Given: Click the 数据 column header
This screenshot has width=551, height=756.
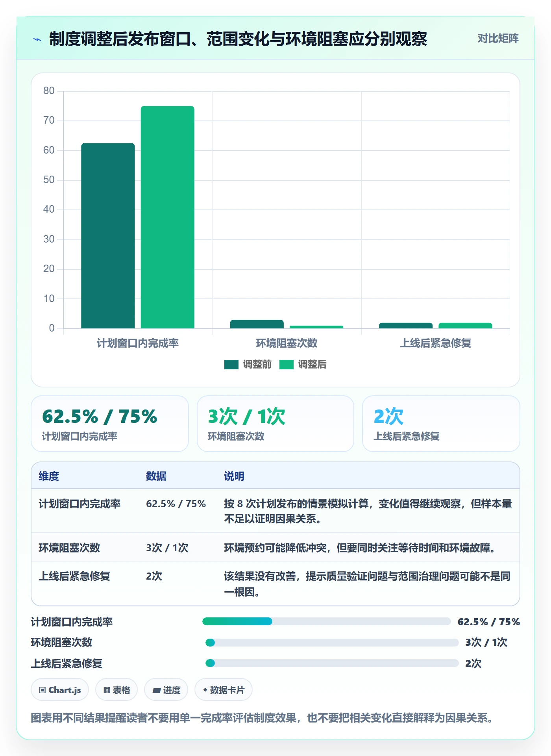Looking at the screenshot, I should pos(156,476).
